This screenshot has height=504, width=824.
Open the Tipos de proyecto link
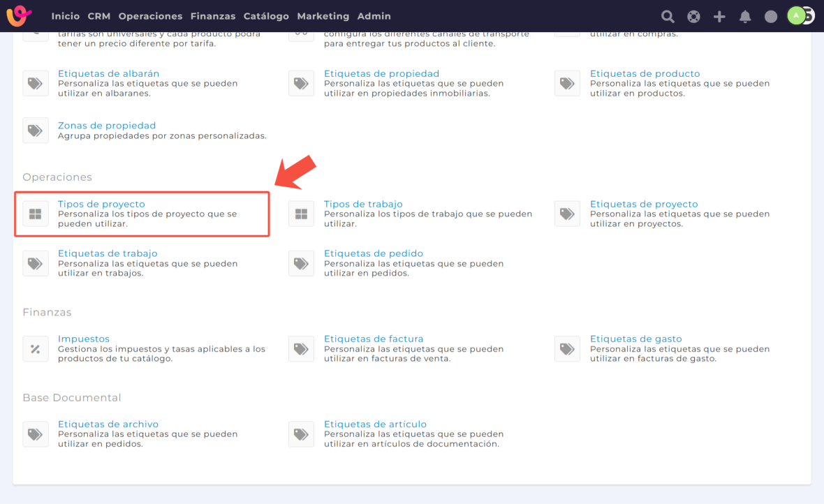pos(101,204)
